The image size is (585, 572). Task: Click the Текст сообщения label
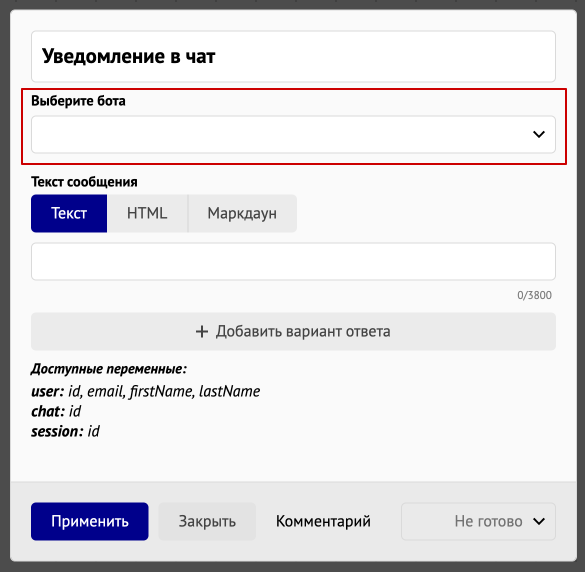tap(84, 182)
